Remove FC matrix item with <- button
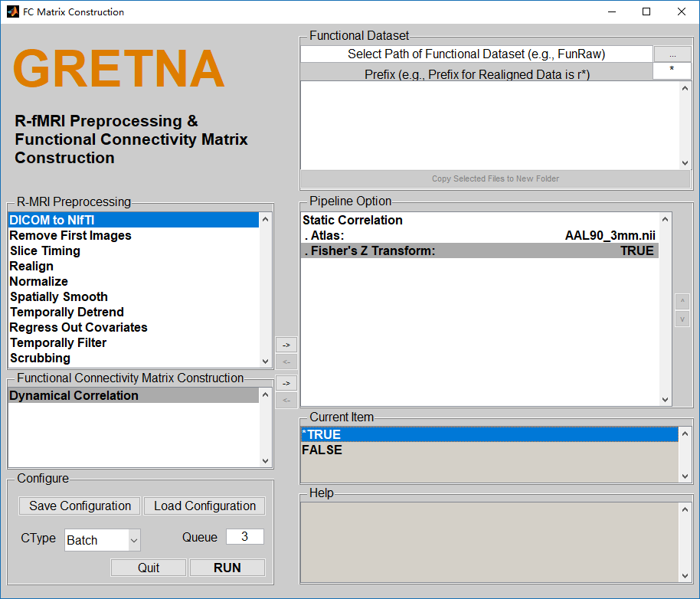The height and width of the screenshot is (599, 700). tap(286, 400)
